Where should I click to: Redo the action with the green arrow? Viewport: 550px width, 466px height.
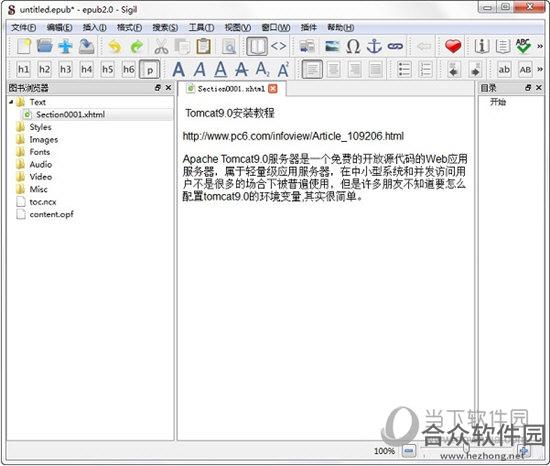136,47
